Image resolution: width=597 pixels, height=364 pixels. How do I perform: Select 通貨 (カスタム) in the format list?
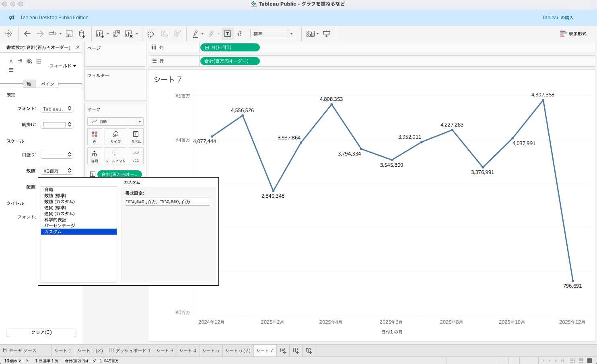pyautogui.click(x=60, y=214)
